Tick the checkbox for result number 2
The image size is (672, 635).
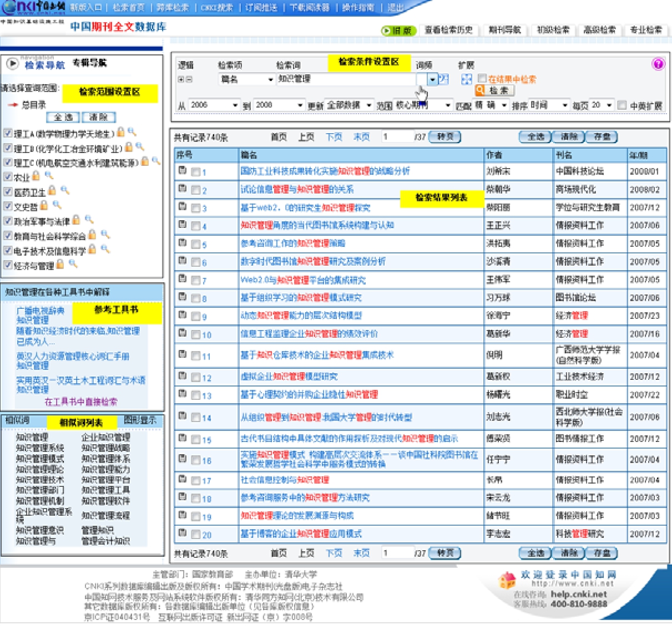[x=195, y=190]
